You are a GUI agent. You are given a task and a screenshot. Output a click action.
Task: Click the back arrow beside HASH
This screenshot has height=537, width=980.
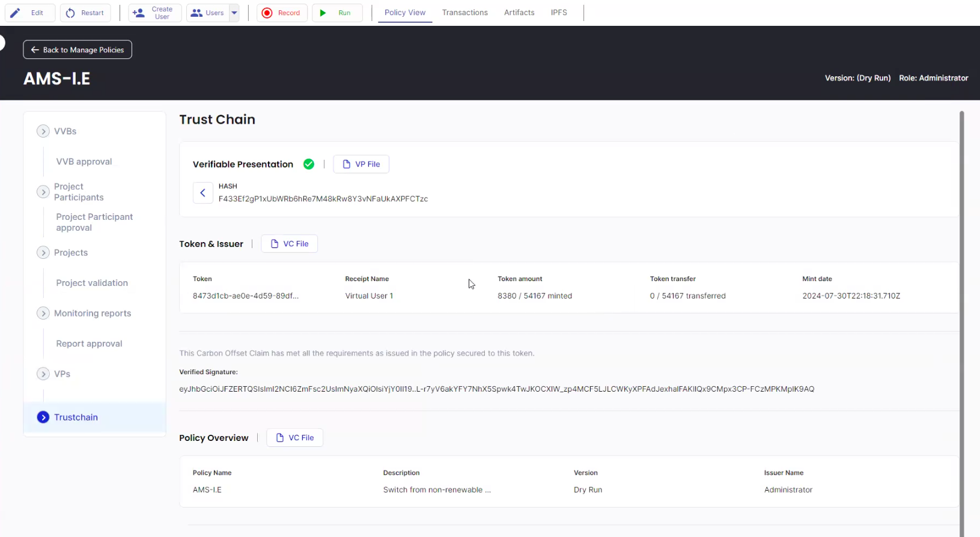point(202,193)
